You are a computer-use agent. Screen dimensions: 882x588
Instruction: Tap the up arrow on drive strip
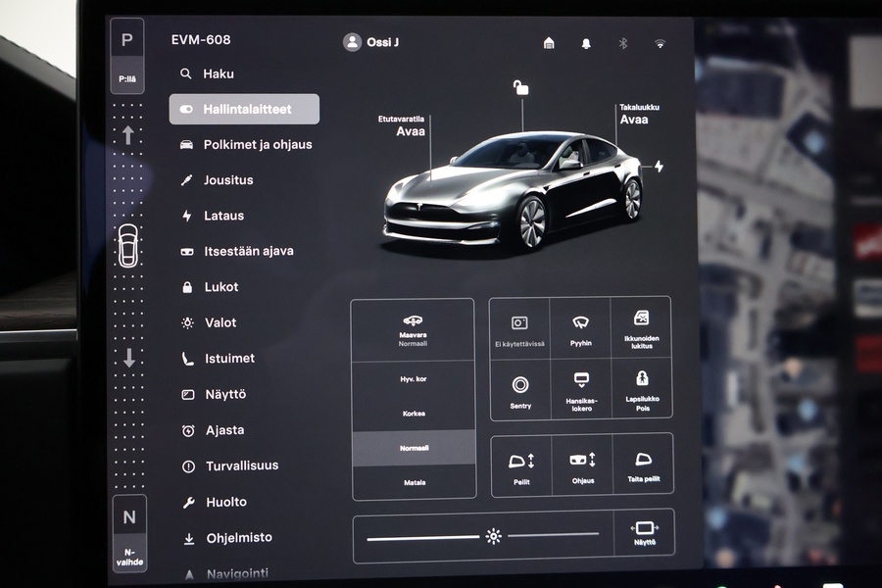[x=127, y=135]
